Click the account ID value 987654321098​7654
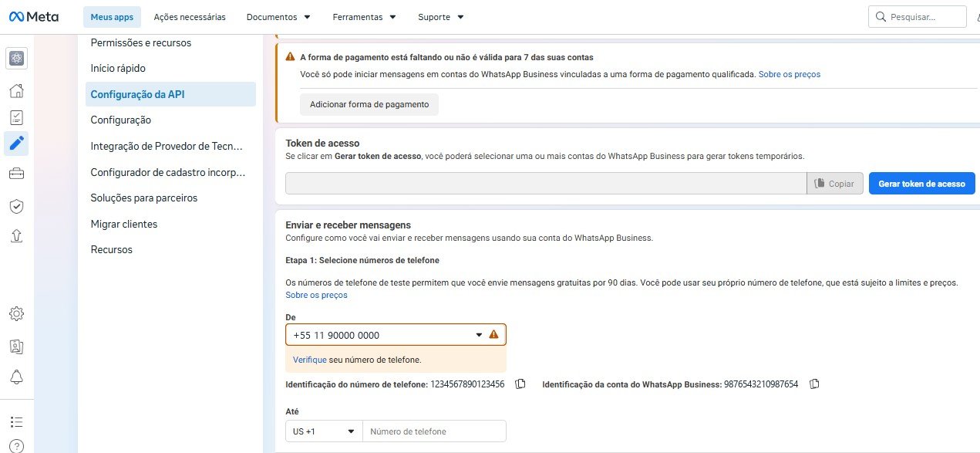980x453 pixels. point(761,384)
